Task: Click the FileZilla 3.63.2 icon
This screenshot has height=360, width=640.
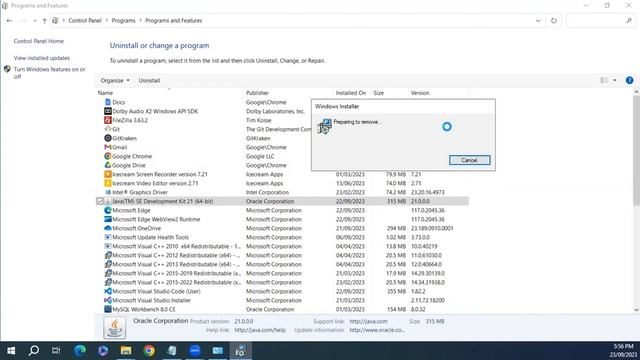Action: coord(108,120)
